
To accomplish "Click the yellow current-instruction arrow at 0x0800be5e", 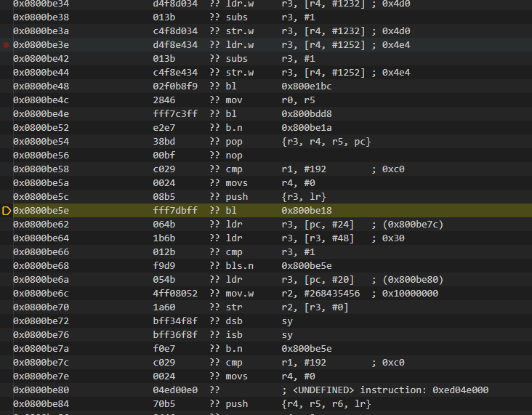I will pyautogui.click(x=7, y=211).
